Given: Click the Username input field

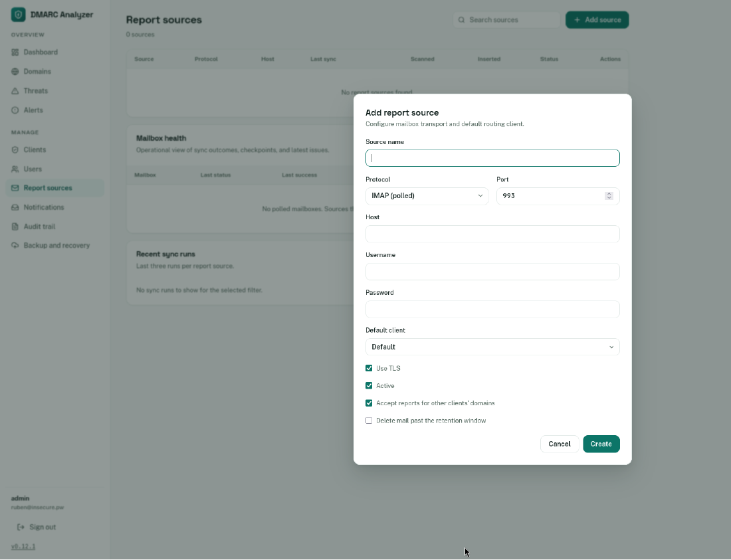Looking at the screenshot, I should point(492,272).
